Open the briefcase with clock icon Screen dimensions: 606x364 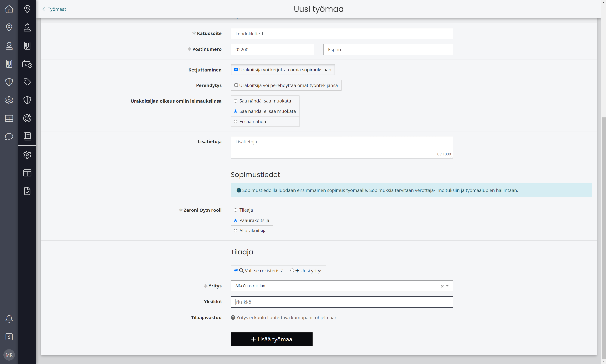(x=27, y=64)
